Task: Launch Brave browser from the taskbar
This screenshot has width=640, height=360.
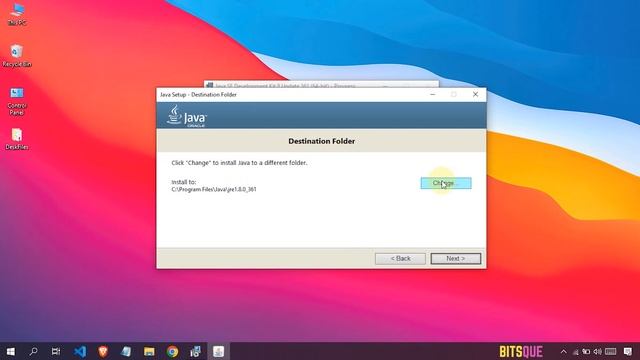Action: coord(103,351)
